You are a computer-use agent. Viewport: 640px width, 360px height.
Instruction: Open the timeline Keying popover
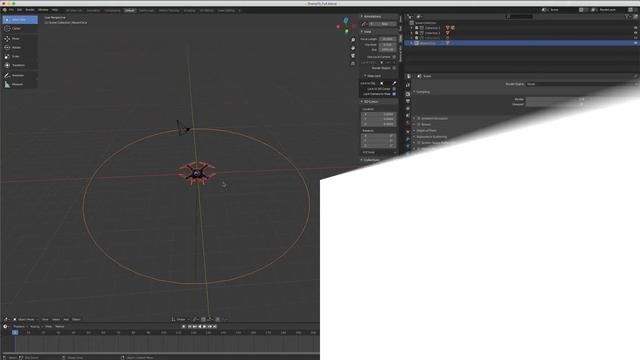(x=36, y=327)
